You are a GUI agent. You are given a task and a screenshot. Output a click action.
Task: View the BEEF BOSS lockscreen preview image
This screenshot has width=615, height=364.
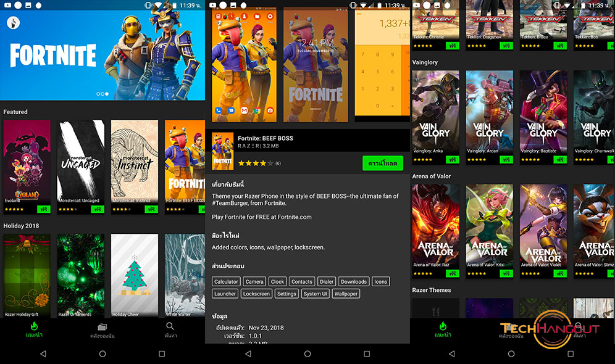coord(316,65)
